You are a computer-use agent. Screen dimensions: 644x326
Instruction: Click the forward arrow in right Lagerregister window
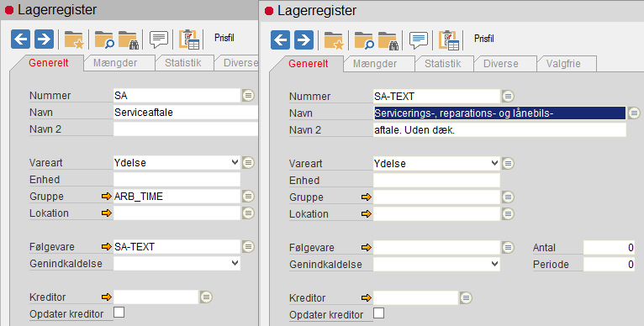point(304,40)
